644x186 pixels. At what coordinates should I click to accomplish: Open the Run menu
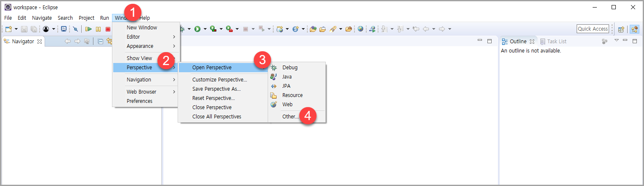[104, 18]
